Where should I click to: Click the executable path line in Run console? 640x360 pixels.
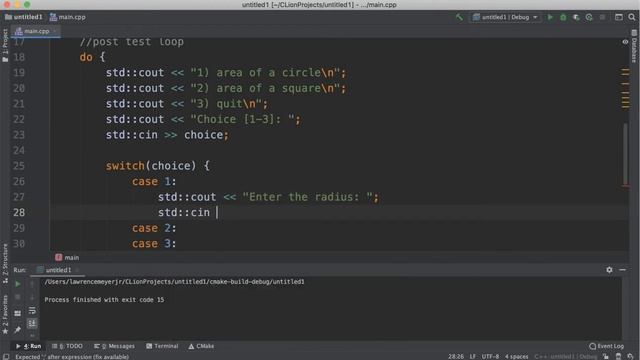174,282
